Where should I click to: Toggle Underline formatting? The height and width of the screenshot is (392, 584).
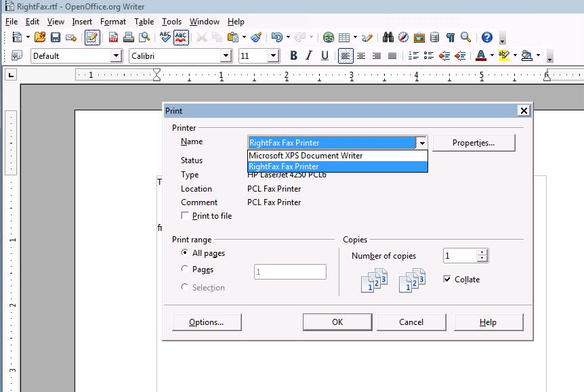(x=325, y=56)
